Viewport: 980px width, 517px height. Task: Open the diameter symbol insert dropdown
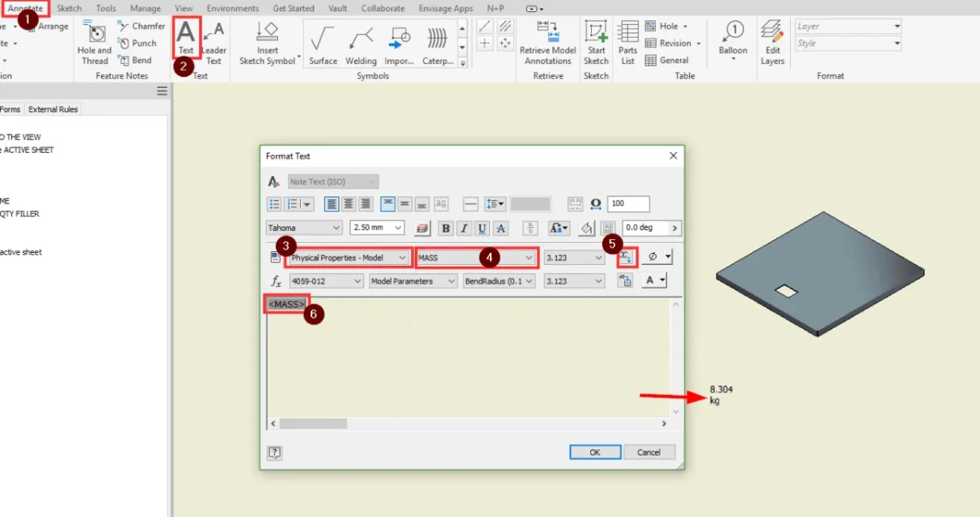point(658,257)
